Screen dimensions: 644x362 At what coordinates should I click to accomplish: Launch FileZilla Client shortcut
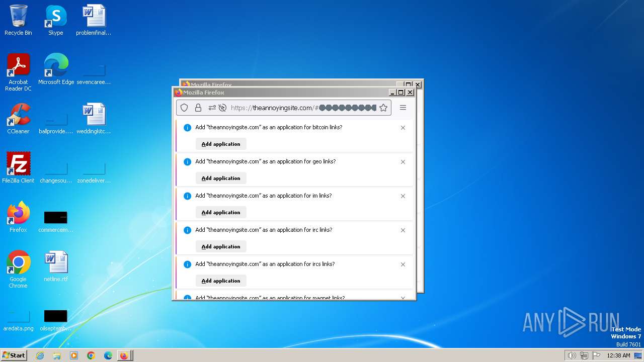18,168
